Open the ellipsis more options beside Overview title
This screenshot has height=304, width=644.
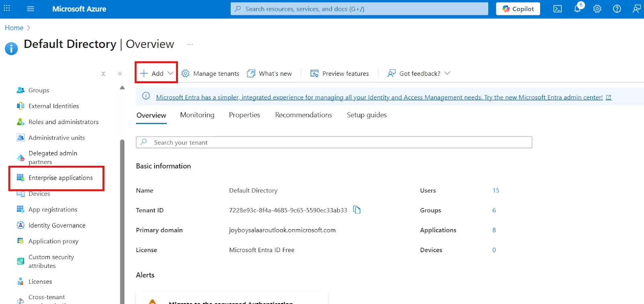pyautogui.click(x=190, y=44)
